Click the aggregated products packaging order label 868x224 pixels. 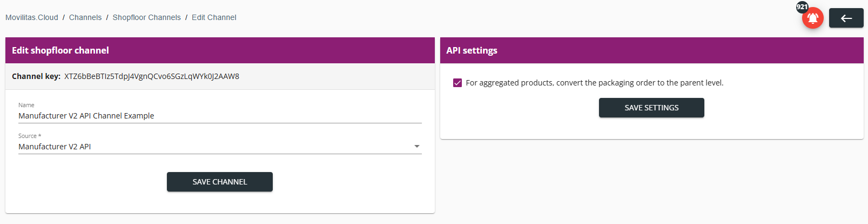(594, 83)
